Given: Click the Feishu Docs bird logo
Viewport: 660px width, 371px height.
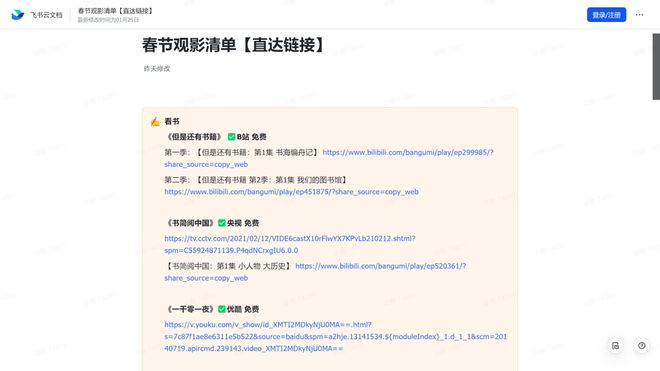Looking at the screenshot, I should [x=18, y=15].
